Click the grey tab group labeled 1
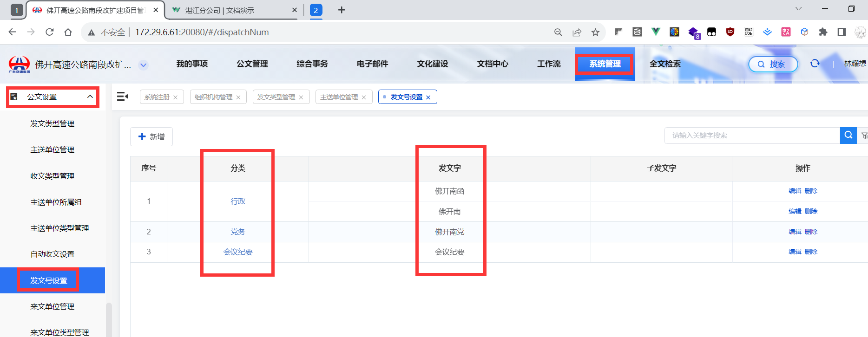 [x=17, y=10]
